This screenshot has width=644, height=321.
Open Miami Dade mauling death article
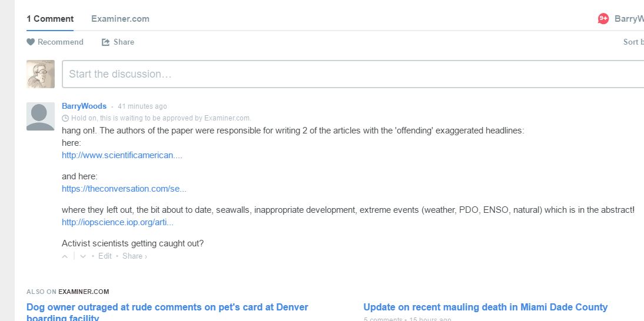coord(485,307)
